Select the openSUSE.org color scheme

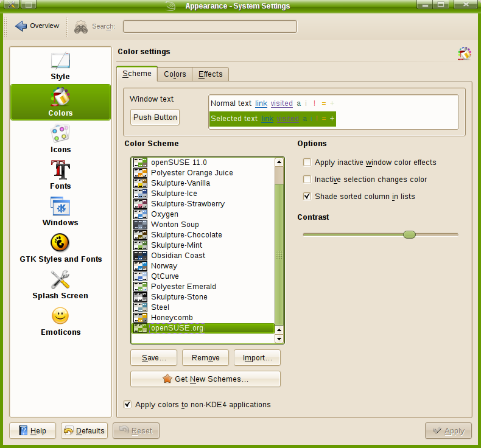(203, 328)
